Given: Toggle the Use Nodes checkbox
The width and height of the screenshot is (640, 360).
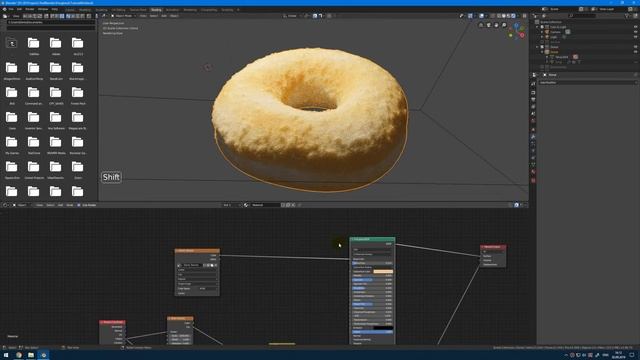Looking at the screenshot, I should [79, 205].
